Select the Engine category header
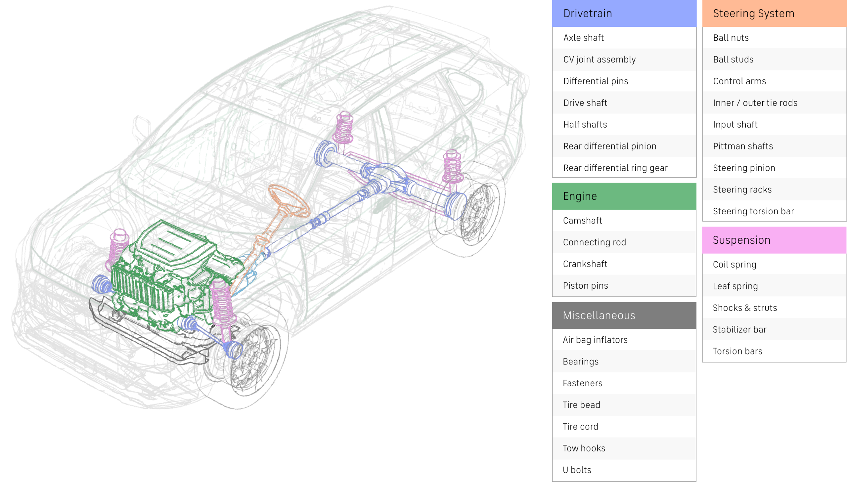Screen dimensions: 847x504 (x=624, y=196)
